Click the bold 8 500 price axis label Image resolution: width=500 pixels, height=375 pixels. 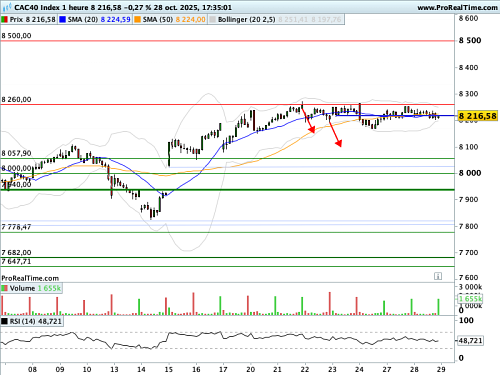470,40
